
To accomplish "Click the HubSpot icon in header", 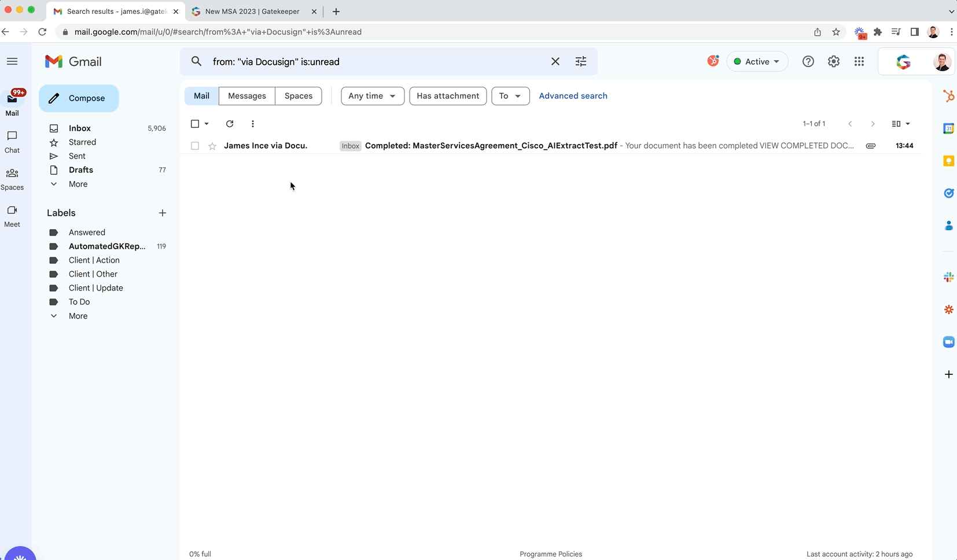I will [713, 61].
